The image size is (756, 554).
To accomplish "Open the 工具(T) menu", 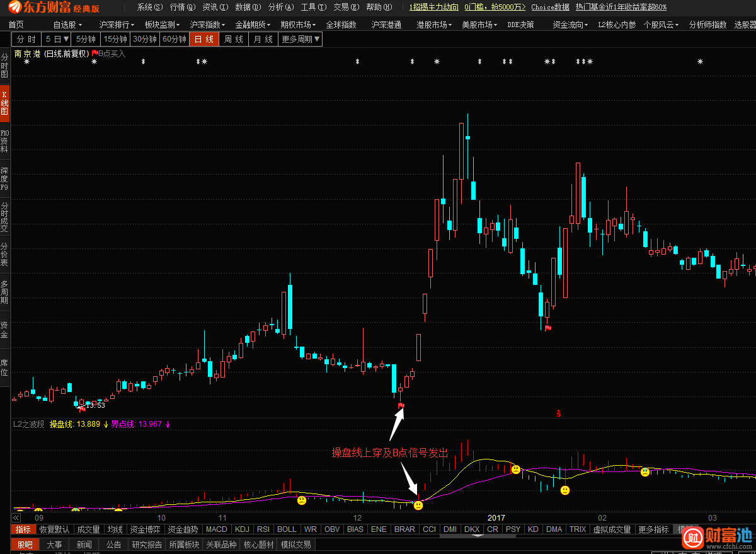I will [313, 7].
